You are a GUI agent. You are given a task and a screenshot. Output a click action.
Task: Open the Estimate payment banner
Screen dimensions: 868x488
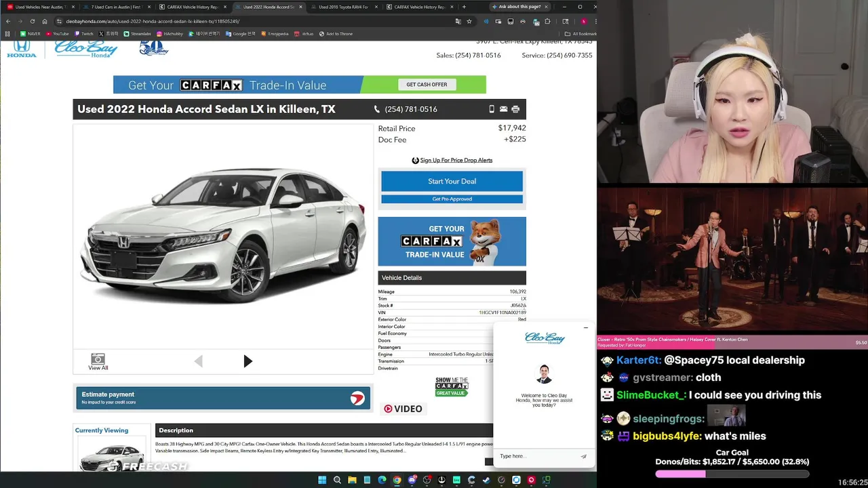[223, 398]
